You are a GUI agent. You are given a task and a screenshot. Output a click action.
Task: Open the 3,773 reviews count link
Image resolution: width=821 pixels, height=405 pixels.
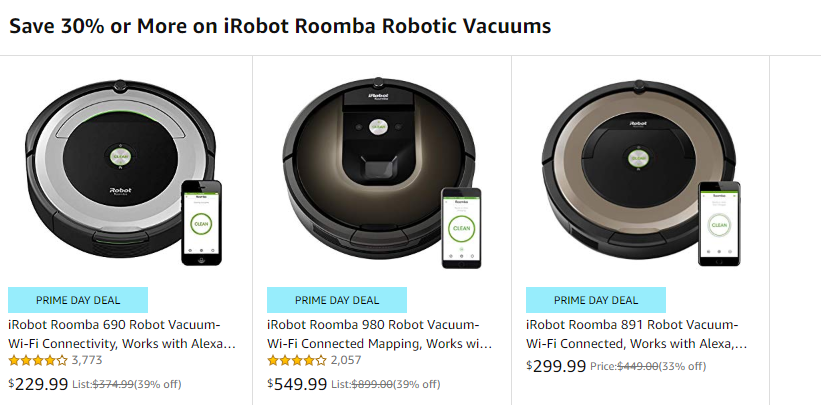click(x=87, y=361)
